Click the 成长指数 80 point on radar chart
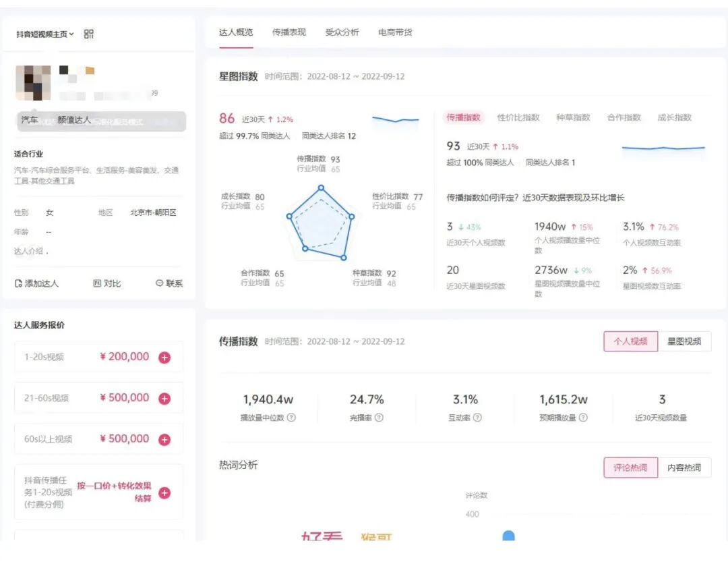 point(289,216)
